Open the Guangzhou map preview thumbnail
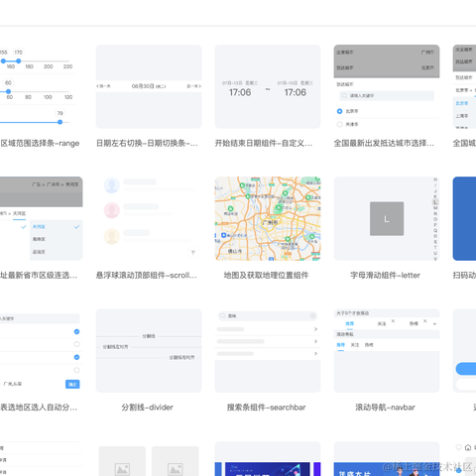 click(268, 218)
